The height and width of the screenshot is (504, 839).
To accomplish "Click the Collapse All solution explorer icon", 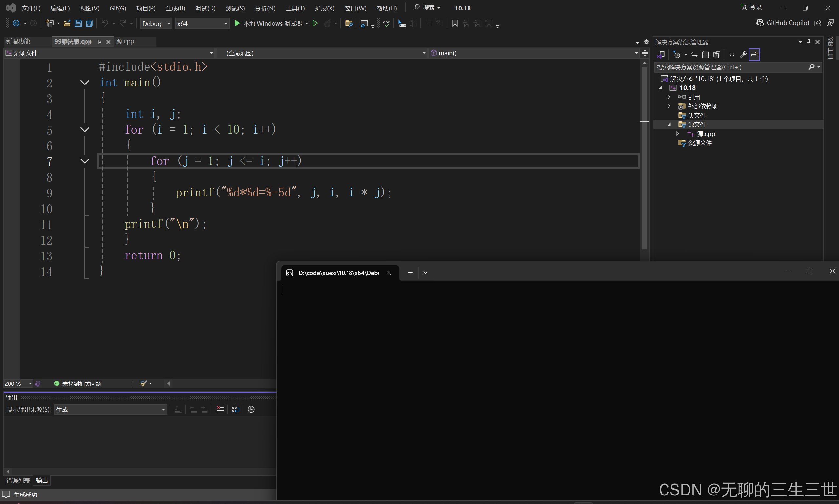I will pos(706,55).
